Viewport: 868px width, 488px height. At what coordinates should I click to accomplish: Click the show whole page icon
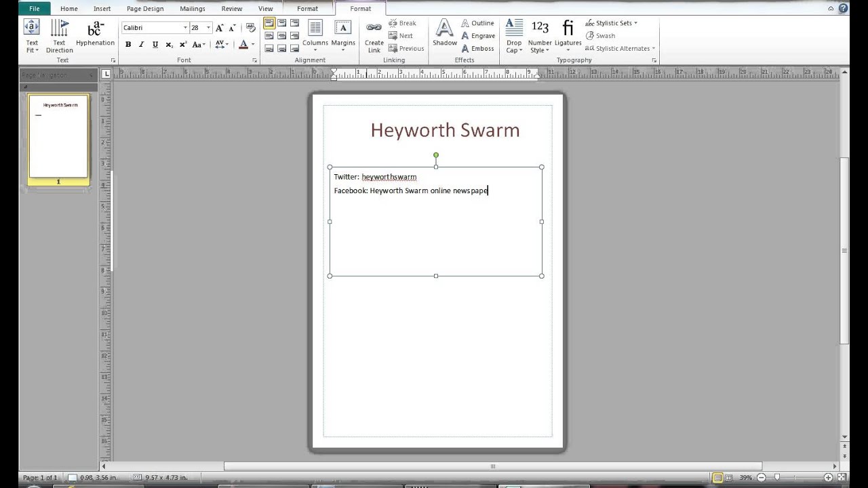coord(841,478)
